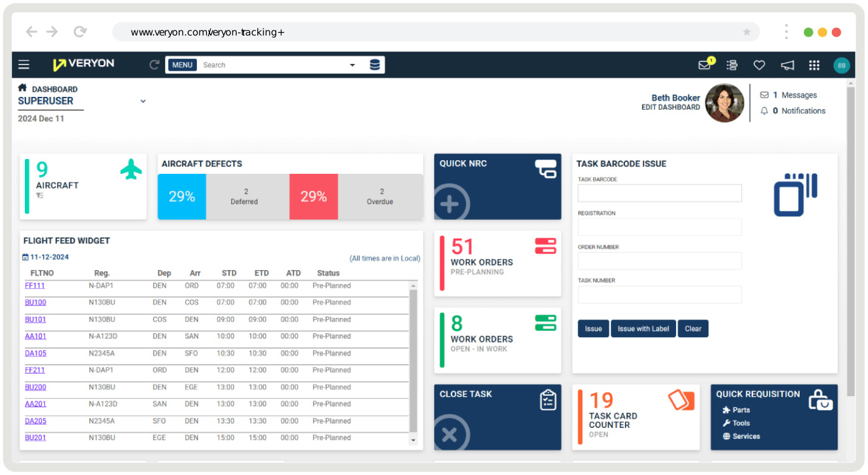Viewport: 868px width, 475px height.
Task: Click the Registration input field
Action: 660,227
